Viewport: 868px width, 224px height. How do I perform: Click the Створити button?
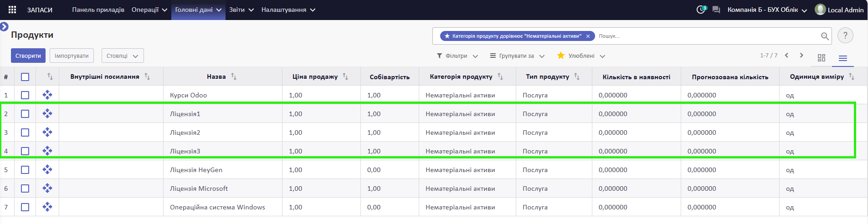pyautogui.click(x=28, y=56)
